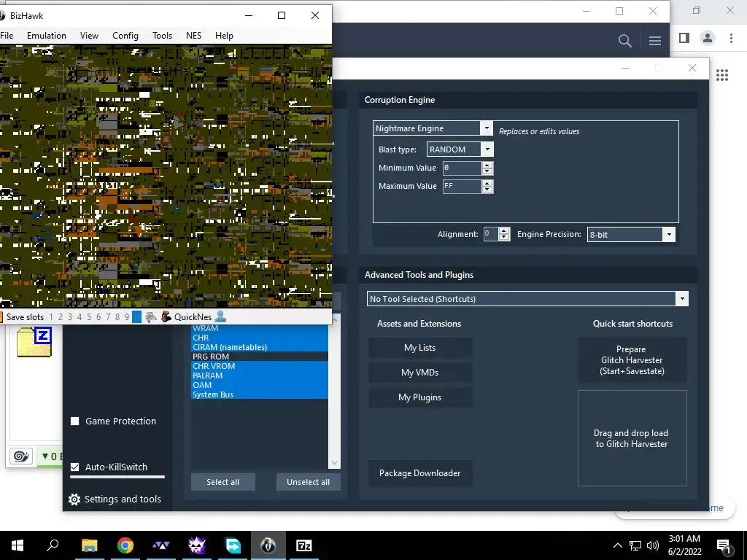
Task: Click the Maximum Value input field
Action: pyautogui.click(x=462, y=186)
